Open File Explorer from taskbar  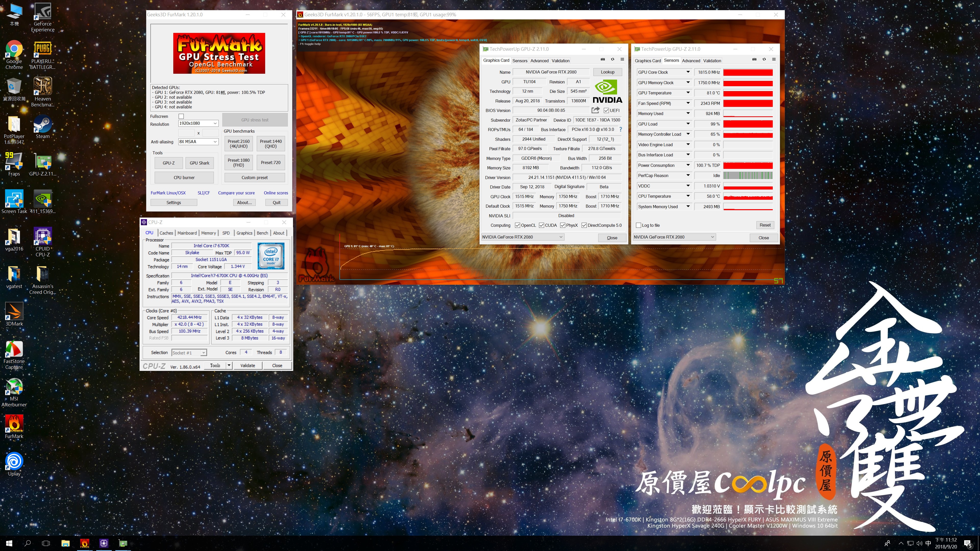click(65, 543)
